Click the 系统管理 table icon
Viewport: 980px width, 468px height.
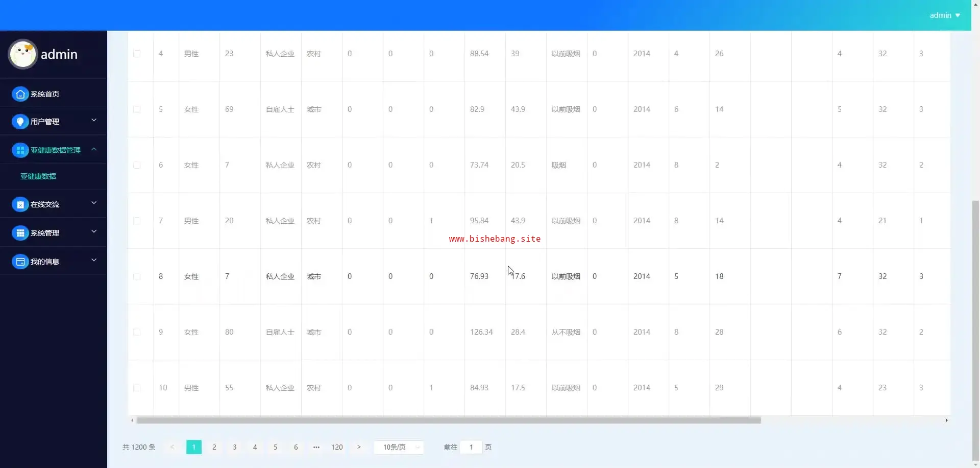[20, 233]
